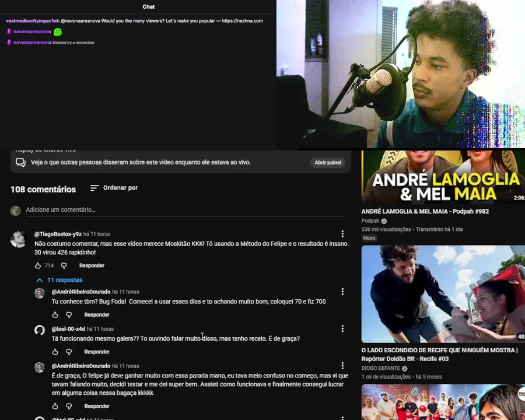Click the vastmediocritymgqu1wl chat username
The width and height of the screenshot is (525, 420).
(x=32, y=21)
